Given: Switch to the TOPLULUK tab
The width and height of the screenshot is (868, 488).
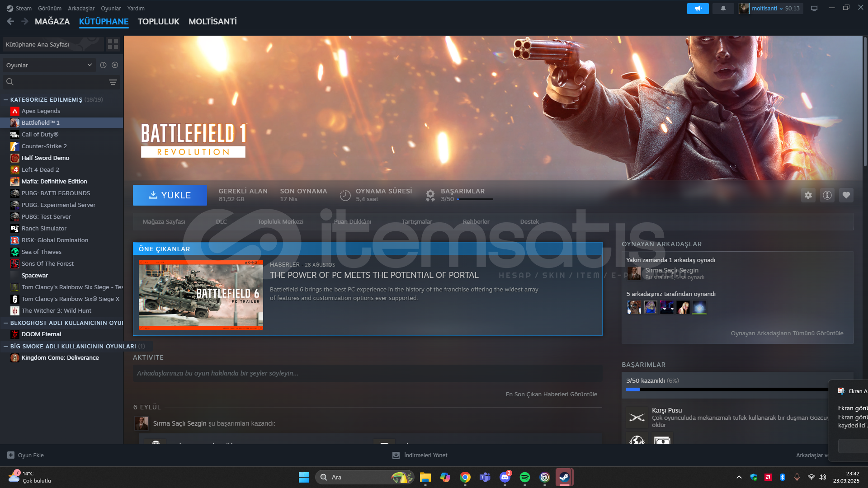Looking at the screenshot, I should pyautogui.click(x=159, y=21).
